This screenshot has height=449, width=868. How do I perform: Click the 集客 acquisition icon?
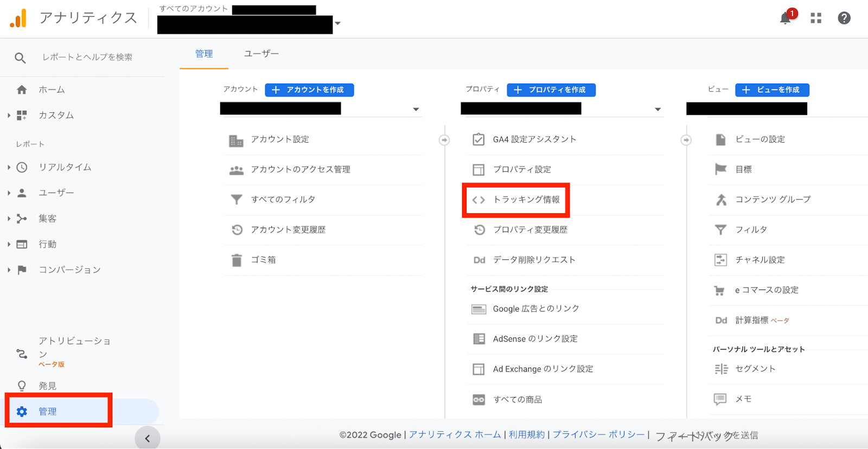click(22, 219)
